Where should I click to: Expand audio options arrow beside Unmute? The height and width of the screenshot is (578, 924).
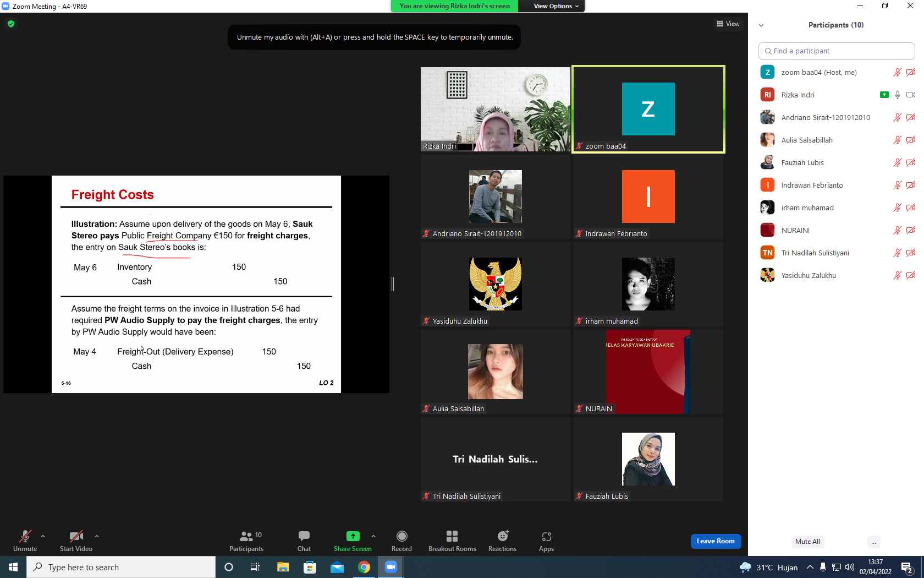tap(43, 536)
